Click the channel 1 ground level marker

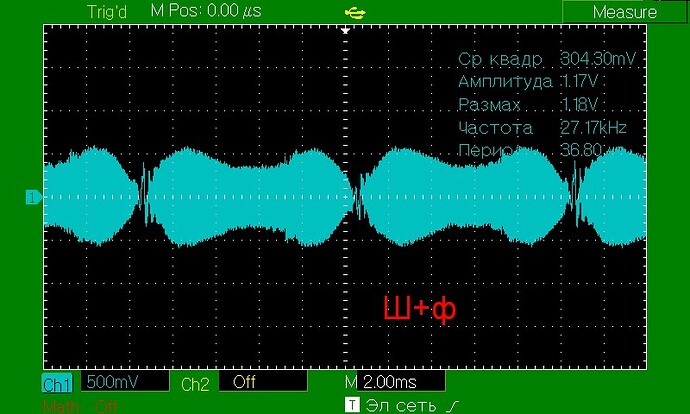point(33,198)
